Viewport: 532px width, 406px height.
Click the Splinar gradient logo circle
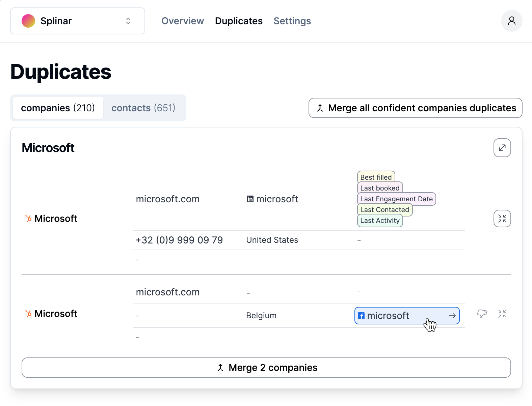[28, 21]
